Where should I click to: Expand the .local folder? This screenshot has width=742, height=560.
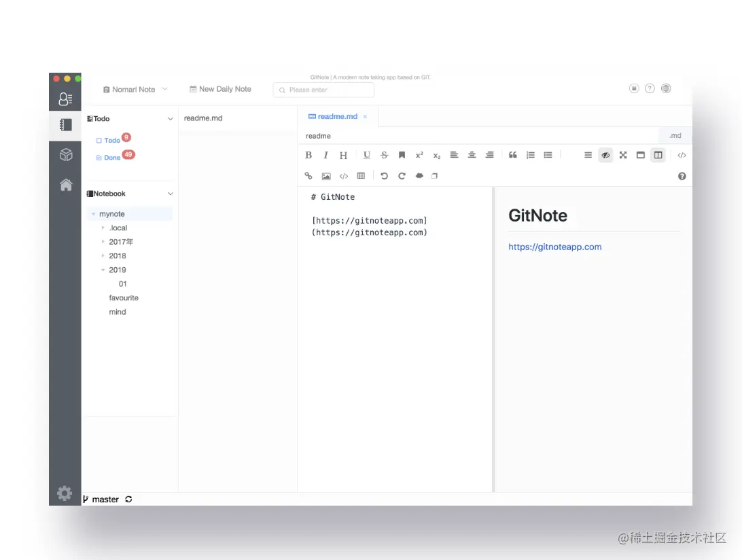[x=103, y=228]
